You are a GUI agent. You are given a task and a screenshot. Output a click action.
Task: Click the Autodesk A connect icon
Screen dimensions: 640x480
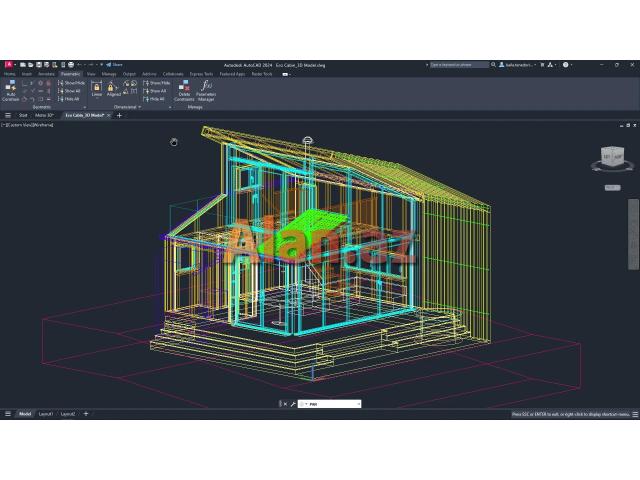tap(551, 64)
